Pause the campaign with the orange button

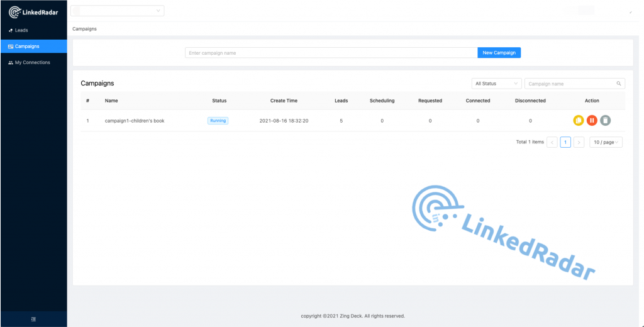[592, 121]
